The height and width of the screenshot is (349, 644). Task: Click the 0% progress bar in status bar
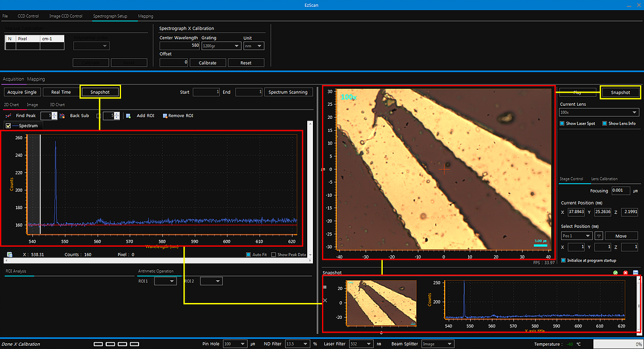(x=618, y=344)
